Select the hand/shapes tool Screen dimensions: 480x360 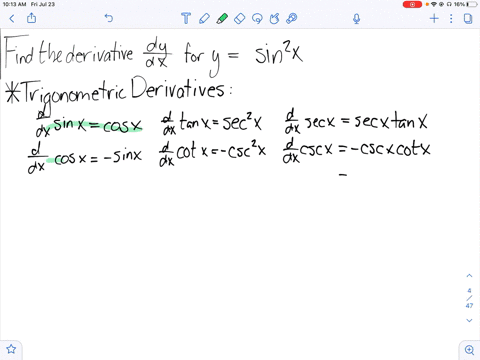274,19
